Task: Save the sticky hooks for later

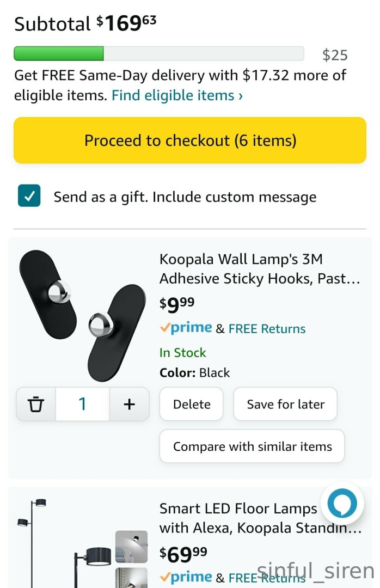Action: pos(285,404)
